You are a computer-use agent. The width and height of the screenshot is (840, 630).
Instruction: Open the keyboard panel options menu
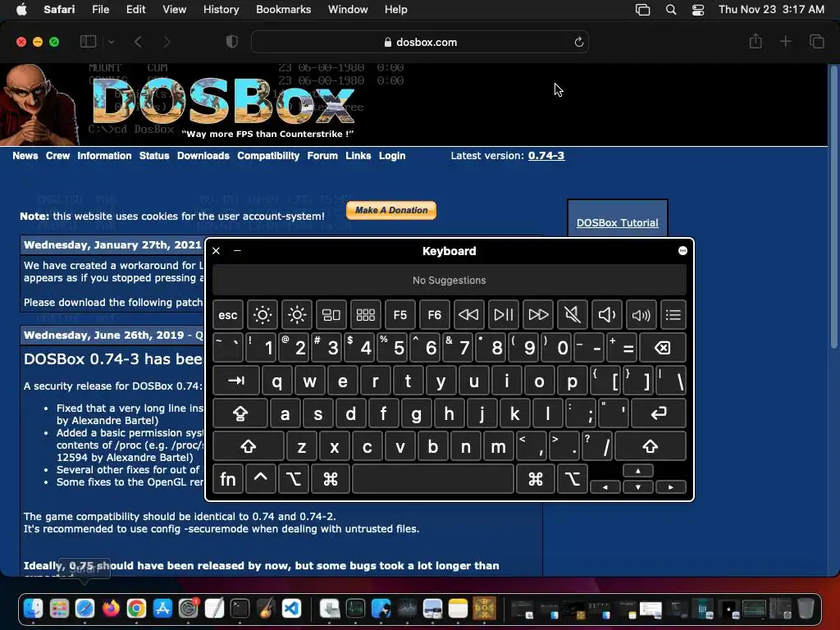682,251
